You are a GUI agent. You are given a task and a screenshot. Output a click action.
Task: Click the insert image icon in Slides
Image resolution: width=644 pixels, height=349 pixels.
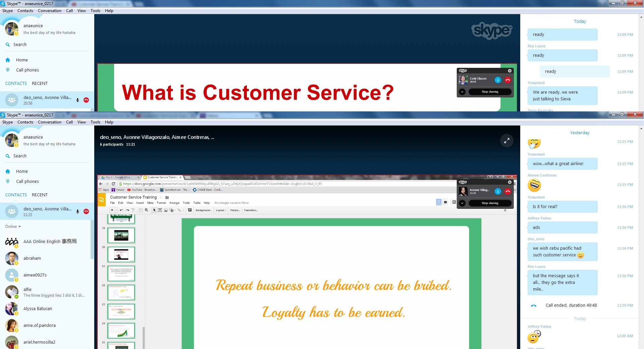166,210
